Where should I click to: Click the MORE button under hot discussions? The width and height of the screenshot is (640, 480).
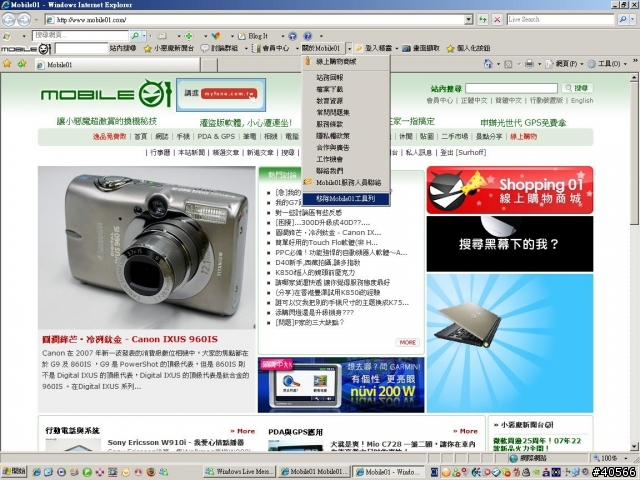407,342
